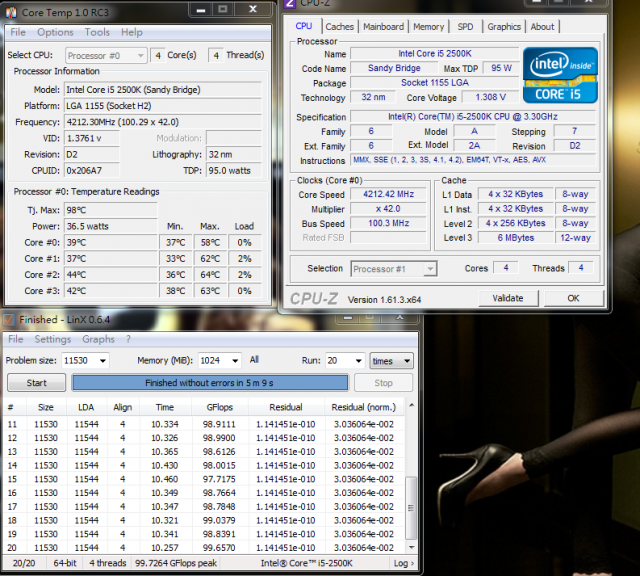
Task: Click the Tj. Max 98°C field
Action: pyautogui.click(x=111, y=210)
